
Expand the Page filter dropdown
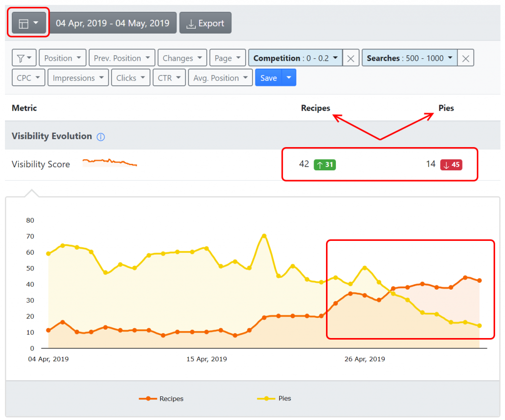(x=228, y=58)
